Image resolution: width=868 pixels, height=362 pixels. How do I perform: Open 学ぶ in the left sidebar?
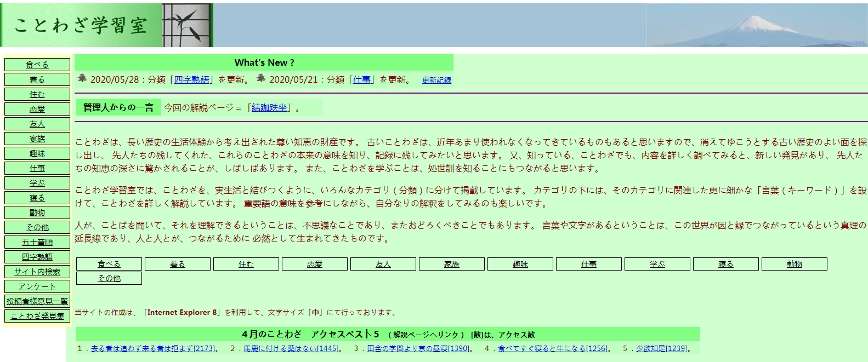point(37,183)
